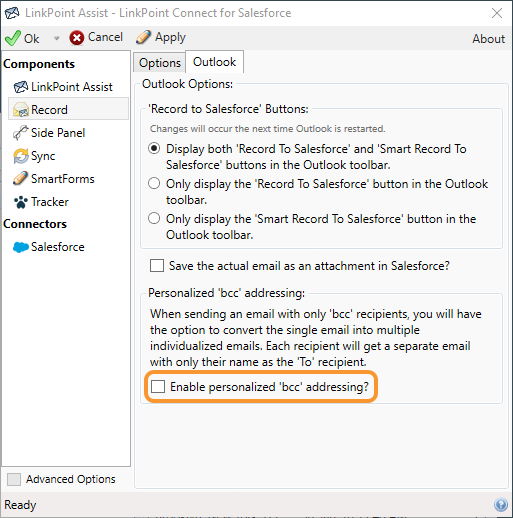The image size is (513, 518).
Task: Select the SmartForms label
Action: (x=63, y=179)
